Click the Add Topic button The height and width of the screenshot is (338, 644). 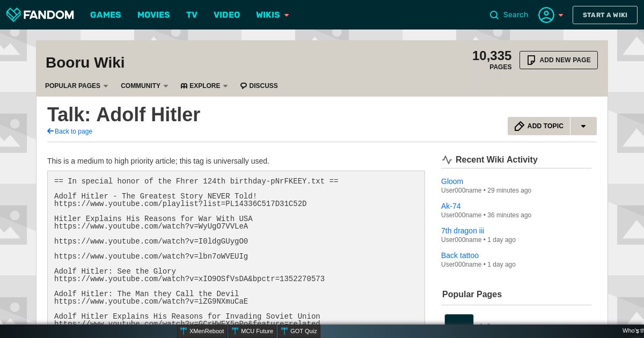(539, 126)
